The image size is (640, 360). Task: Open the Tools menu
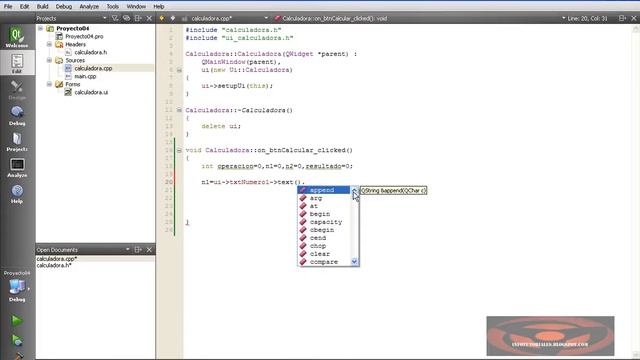(x=113, y=7)
